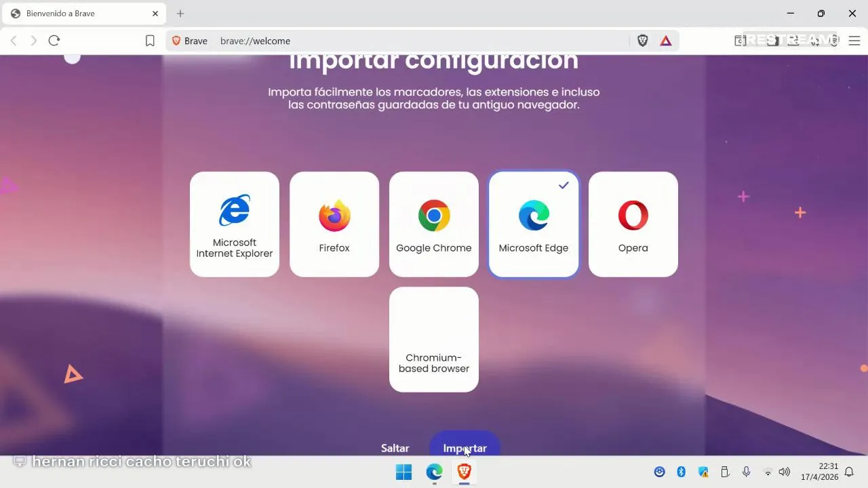The image size is (868, 488).
Task: Open the volume speaker tray icon
Action: point(785,472)
